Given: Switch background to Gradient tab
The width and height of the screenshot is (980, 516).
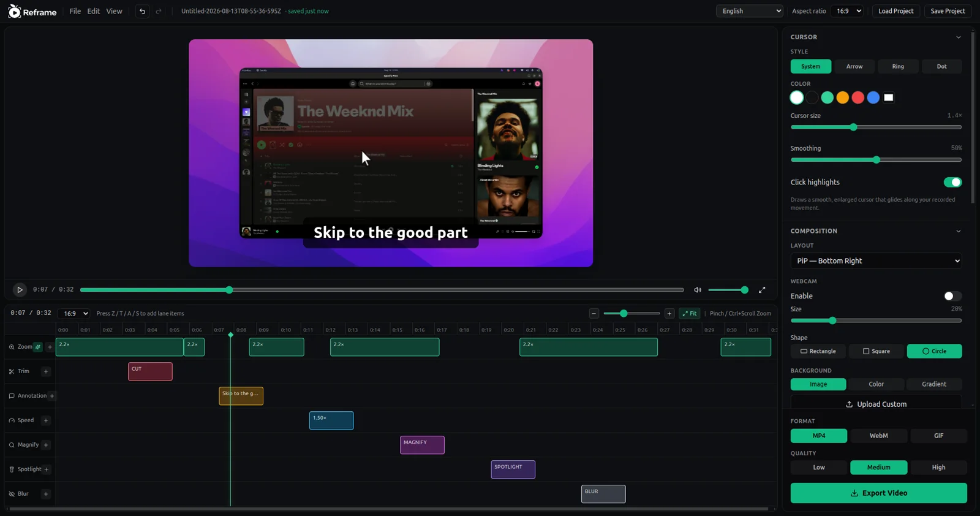Looking at the screenshot, I should click(x=934, y=384).
